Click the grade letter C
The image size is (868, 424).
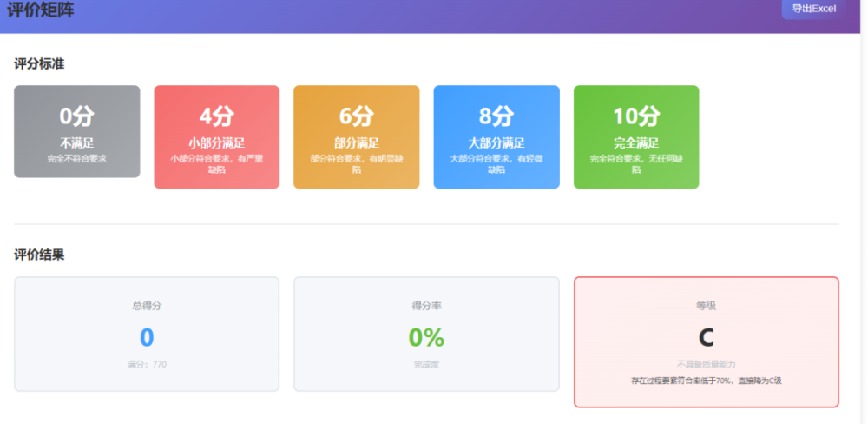[706, 337]
